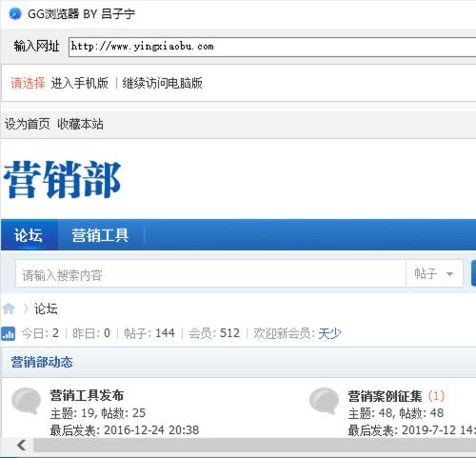Focus the URL address input field
Viewport: 476px width, 458px height.
[272, 47]
